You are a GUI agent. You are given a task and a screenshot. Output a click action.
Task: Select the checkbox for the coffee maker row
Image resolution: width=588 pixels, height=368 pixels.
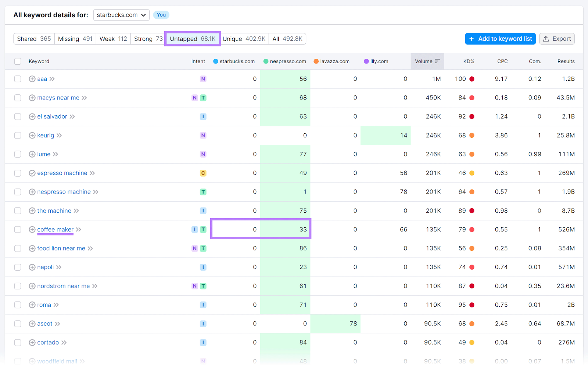click(x=17, y=229)
